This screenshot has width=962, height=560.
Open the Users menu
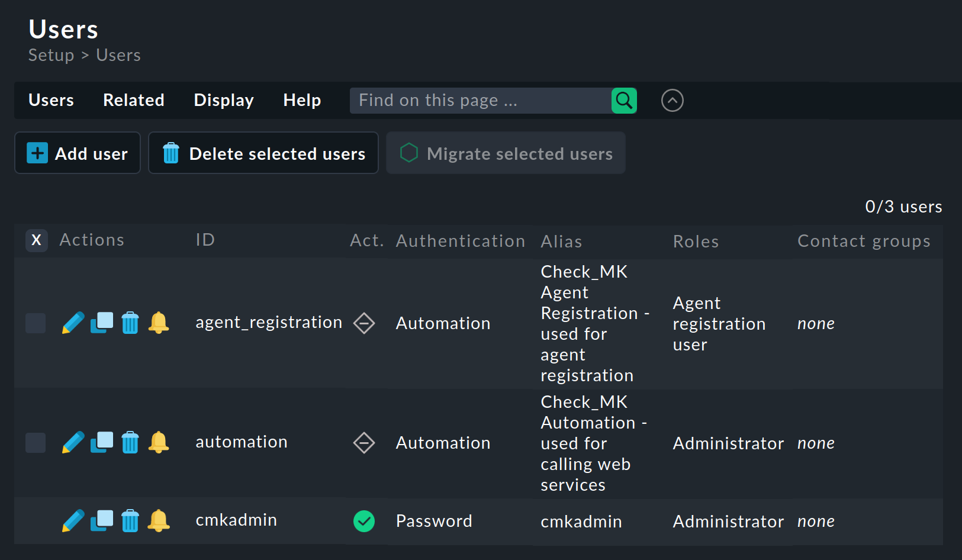[x=52, y=100]
